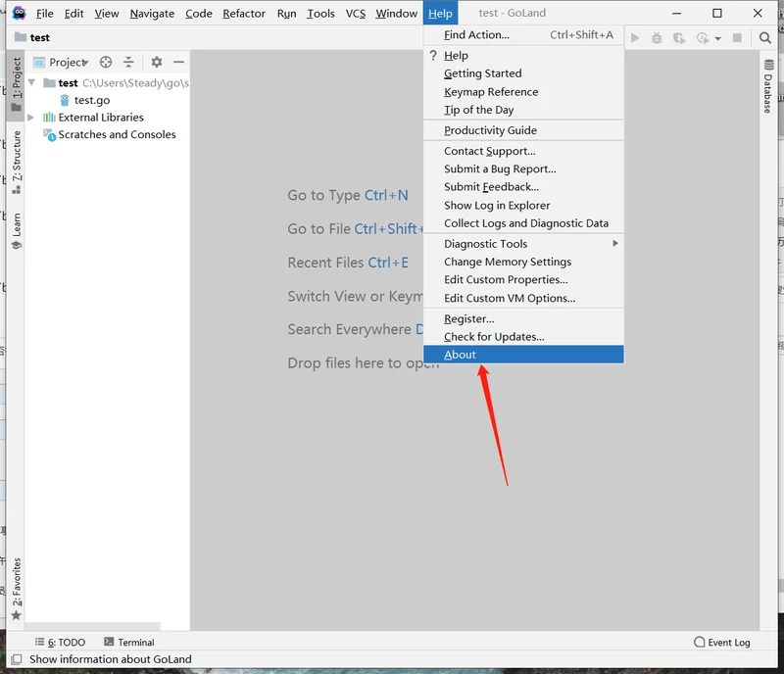This screenshot has width=784, height=674.
Task: Toggle tool window bars icon in status bar
Action: click(x=16, y=659)
